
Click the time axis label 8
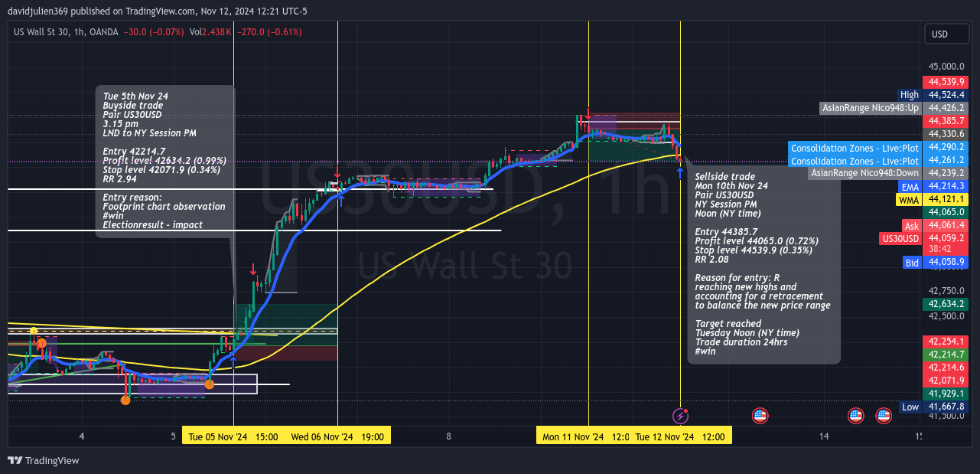pyautogui.click(x=449, y=436)
